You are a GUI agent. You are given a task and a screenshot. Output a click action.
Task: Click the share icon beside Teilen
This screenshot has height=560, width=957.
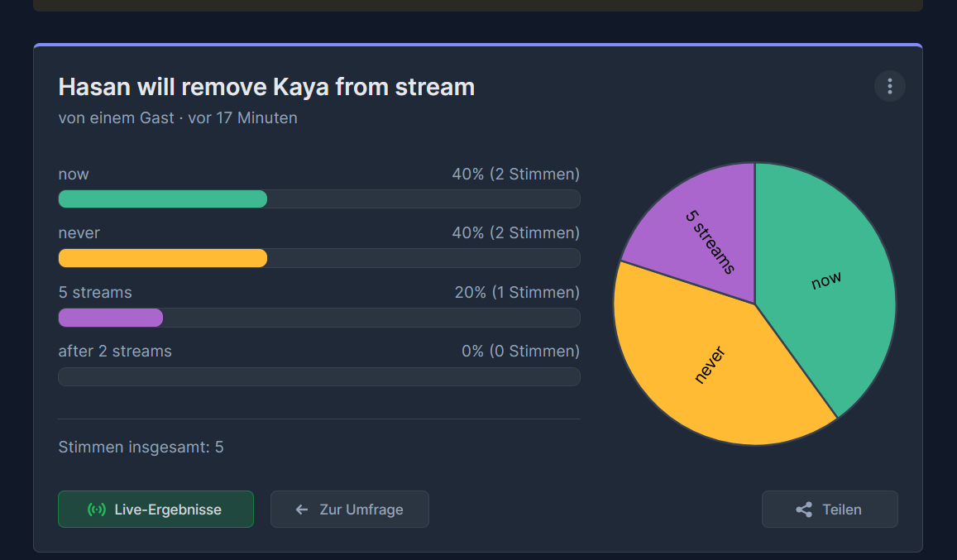(x=804, y=510)
